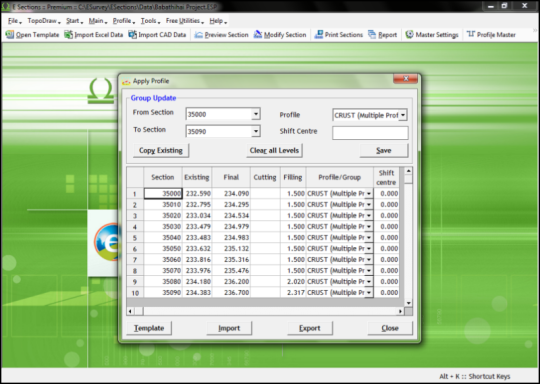
Task: Minimize the E Sections application window
Action: click(x=491, y=6)
